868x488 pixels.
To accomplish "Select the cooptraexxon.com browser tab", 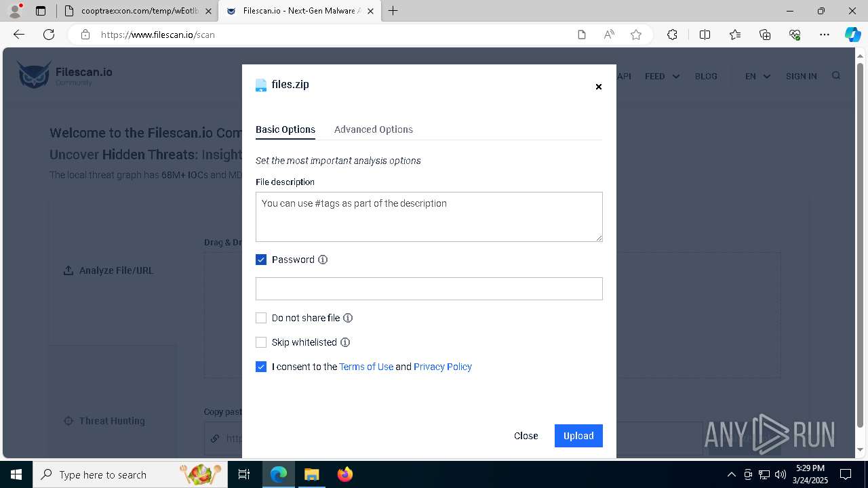I will (x=139, y=11).
